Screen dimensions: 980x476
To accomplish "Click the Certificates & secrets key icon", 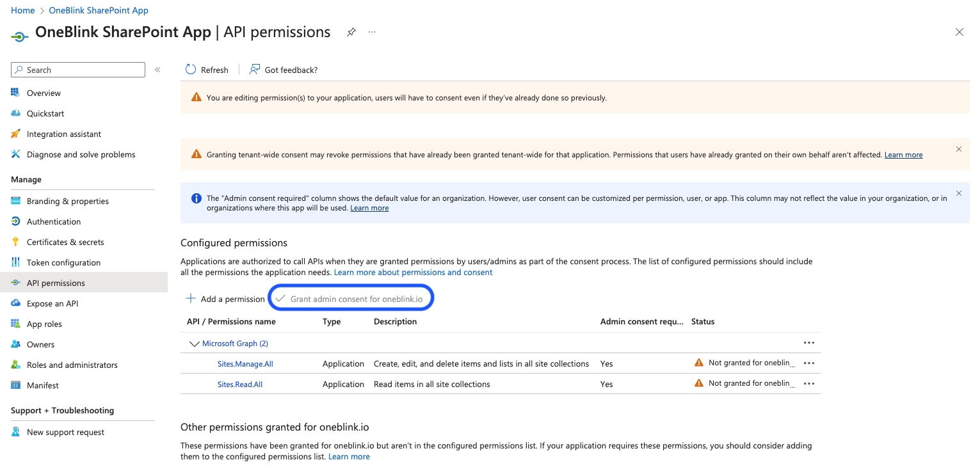I will [15, 242].
